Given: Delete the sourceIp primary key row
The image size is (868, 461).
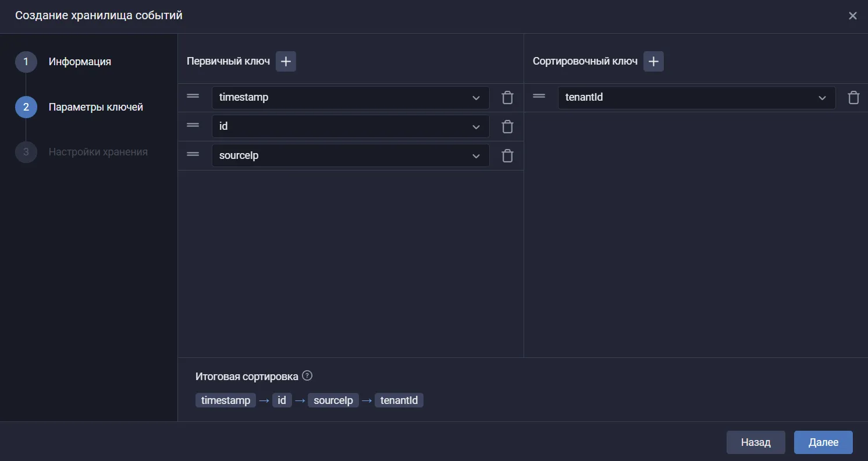Looking at the screenshot, I should point(507,155).
